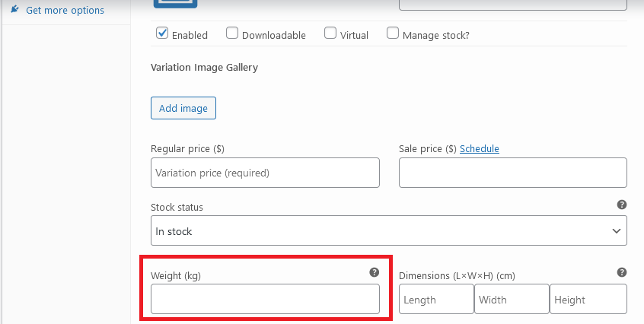644x324 pixels.
Task: Click the Weight field help icon
Action: pyautogui.click(x=374, y=272)
